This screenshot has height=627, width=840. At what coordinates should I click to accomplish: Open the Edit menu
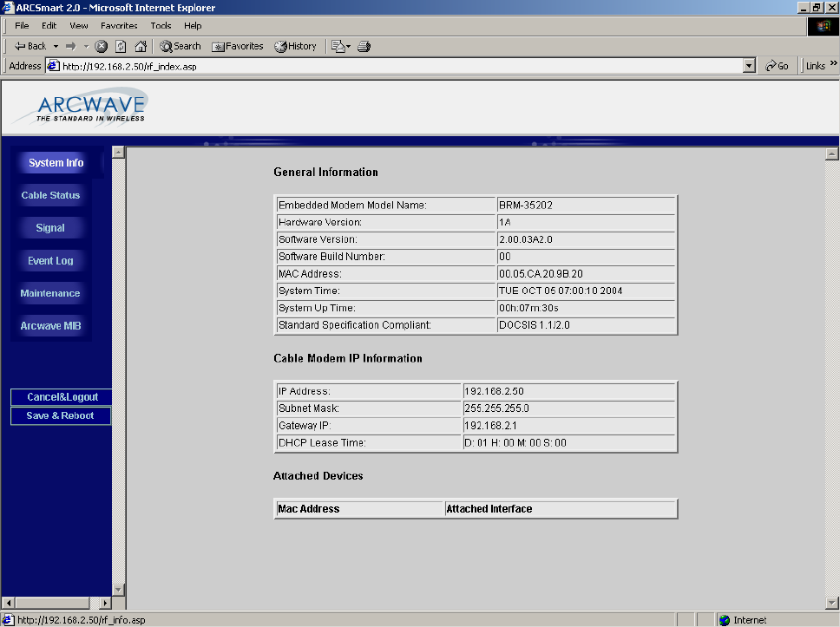(x=49, y=26)
